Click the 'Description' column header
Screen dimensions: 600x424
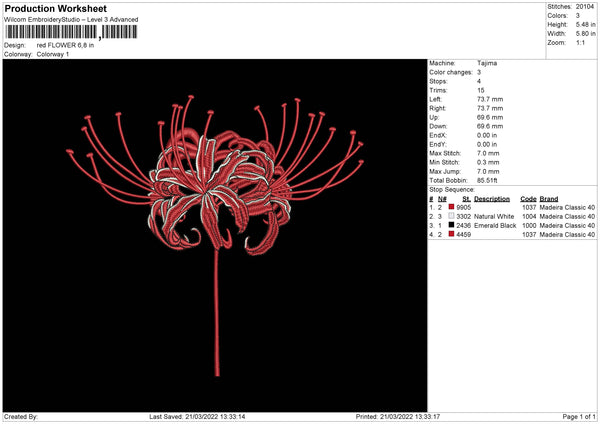(x=492, y=199)
